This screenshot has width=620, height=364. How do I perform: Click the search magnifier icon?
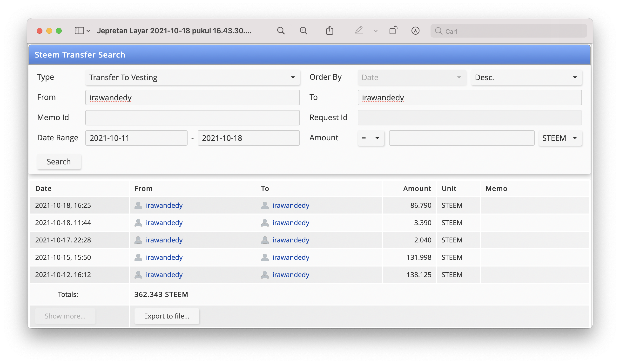coord(438,31)
